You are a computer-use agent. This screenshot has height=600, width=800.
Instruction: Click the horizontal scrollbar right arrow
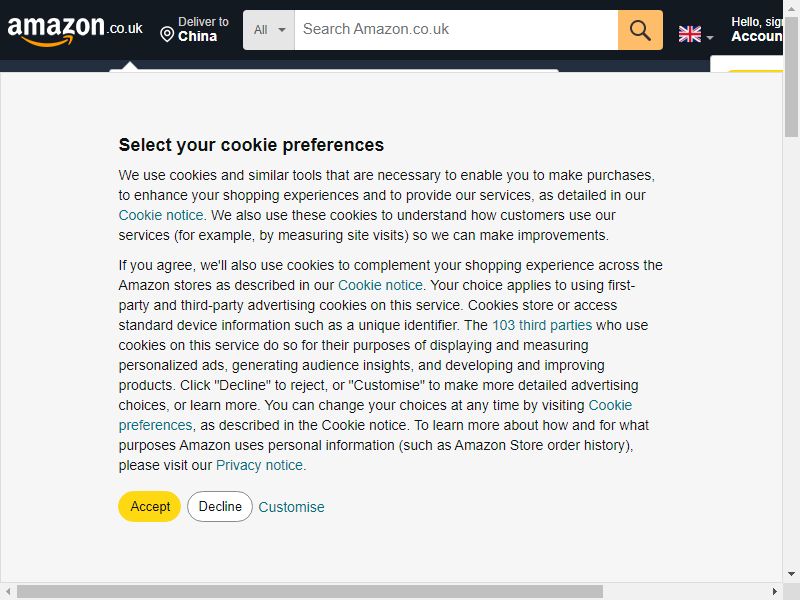(774, 592)
